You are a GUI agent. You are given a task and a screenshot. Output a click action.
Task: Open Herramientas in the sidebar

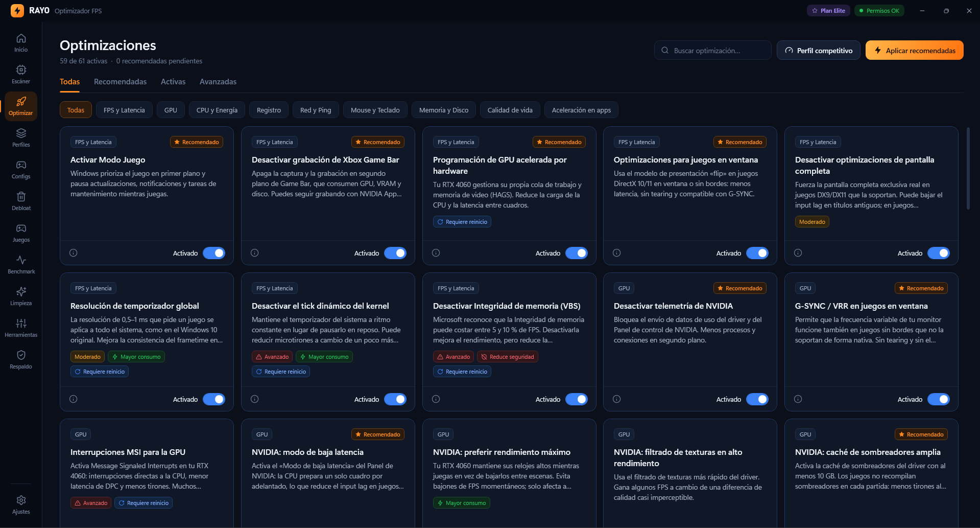point(21,328)
